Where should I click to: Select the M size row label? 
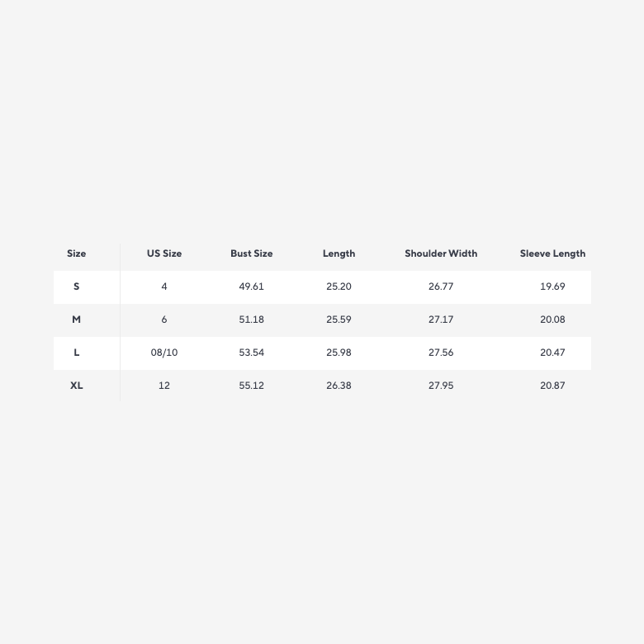[77, 320]
